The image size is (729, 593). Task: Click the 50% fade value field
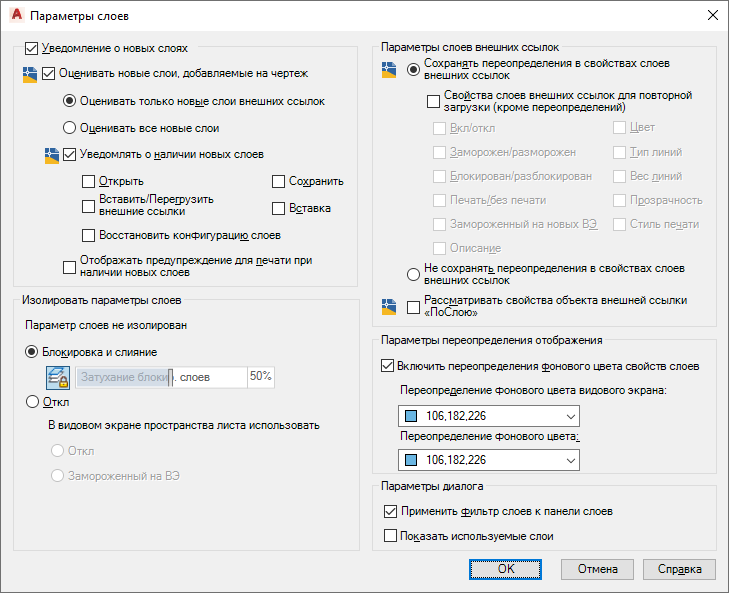[x=261, y=377]
